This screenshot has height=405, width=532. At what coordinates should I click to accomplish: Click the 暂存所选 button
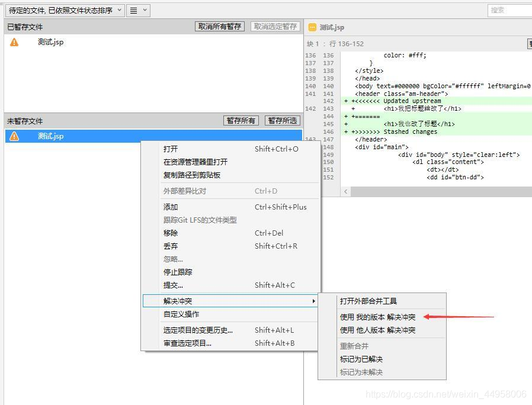[283, 120]
